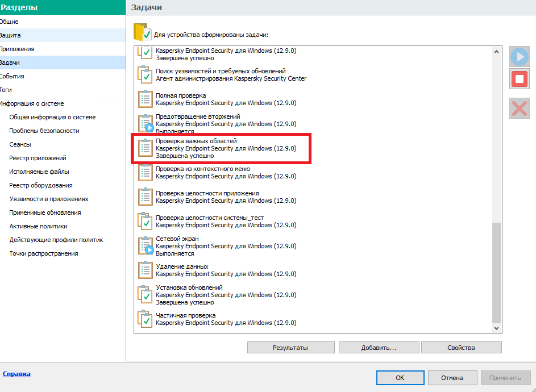Click the task list scrollbar down arrow
Viewport: 536px width, 392px height.
(496, 328)
